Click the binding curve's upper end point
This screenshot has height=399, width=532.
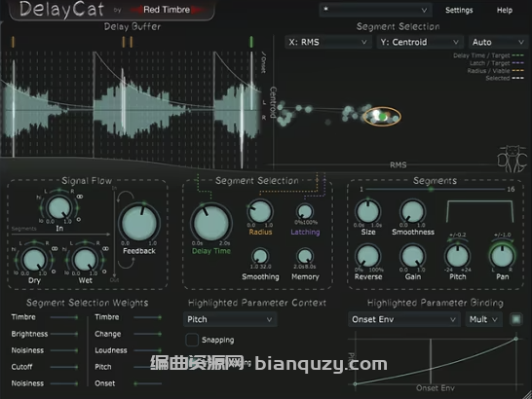coord(516,339)
